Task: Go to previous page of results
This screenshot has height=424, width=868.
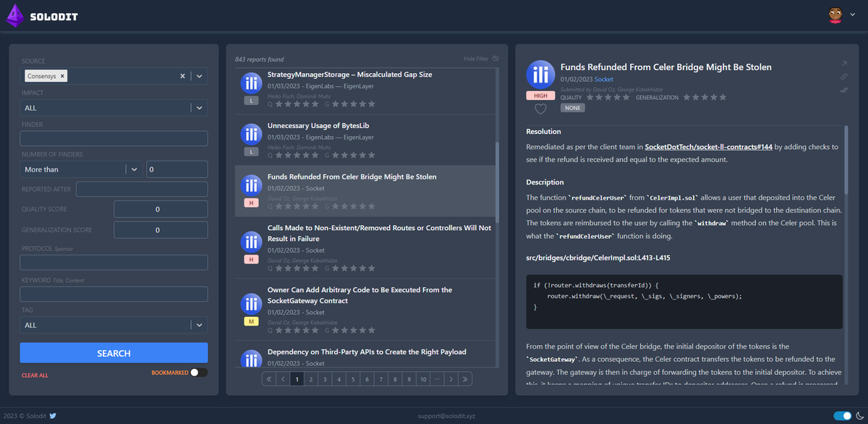Action: (282, 378)
